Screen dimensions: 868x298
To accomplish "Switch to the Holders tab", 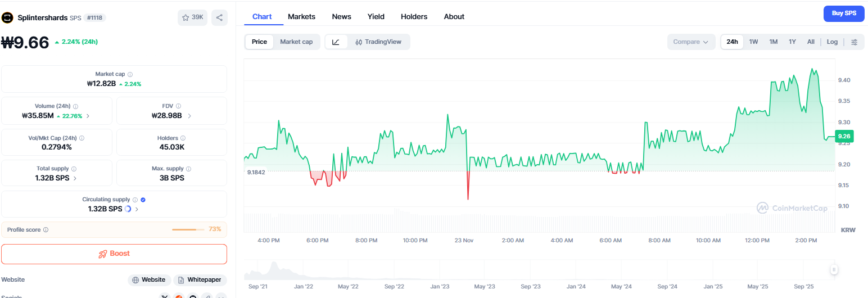I will point(414,16).
